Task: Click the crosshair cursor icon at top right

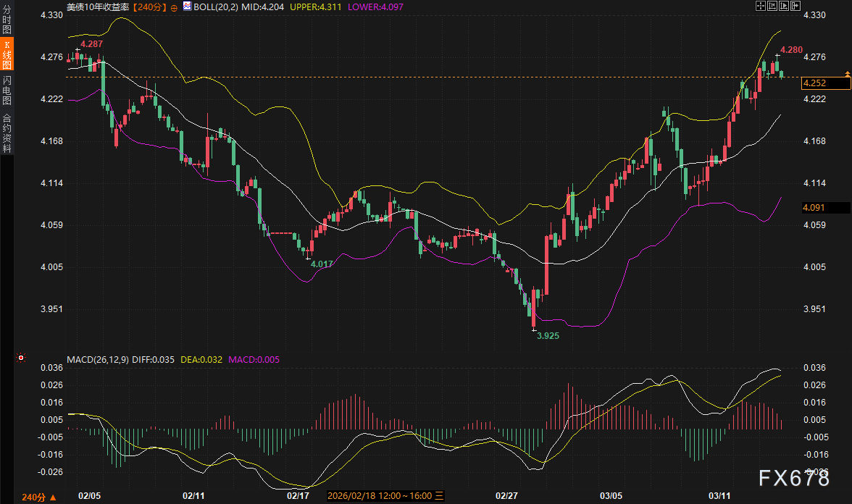Action: tap(761, 6)
